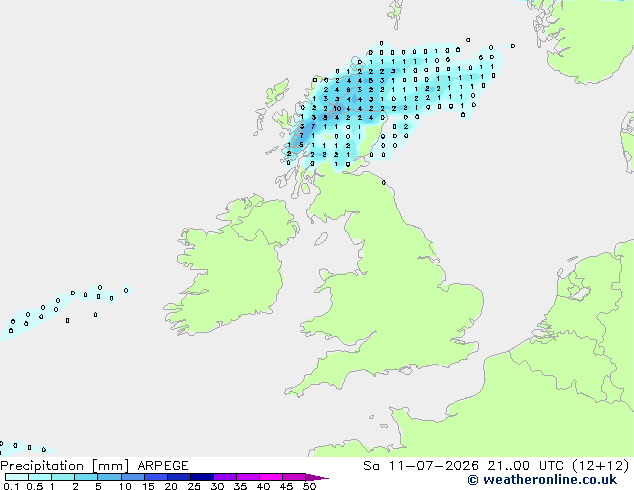Select the 5–10 mm legend swatch

(x=109, y=477)
